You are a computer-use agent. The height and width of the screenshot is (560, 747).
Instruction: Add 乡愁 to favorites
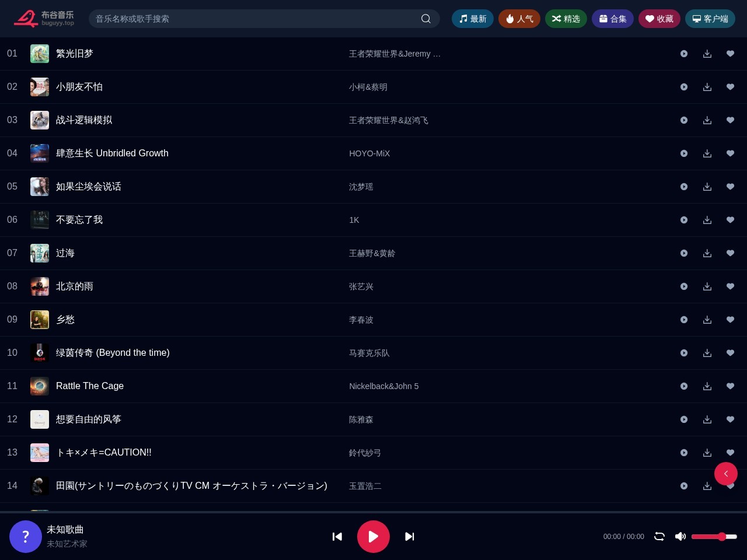click(x=730, y=320)
